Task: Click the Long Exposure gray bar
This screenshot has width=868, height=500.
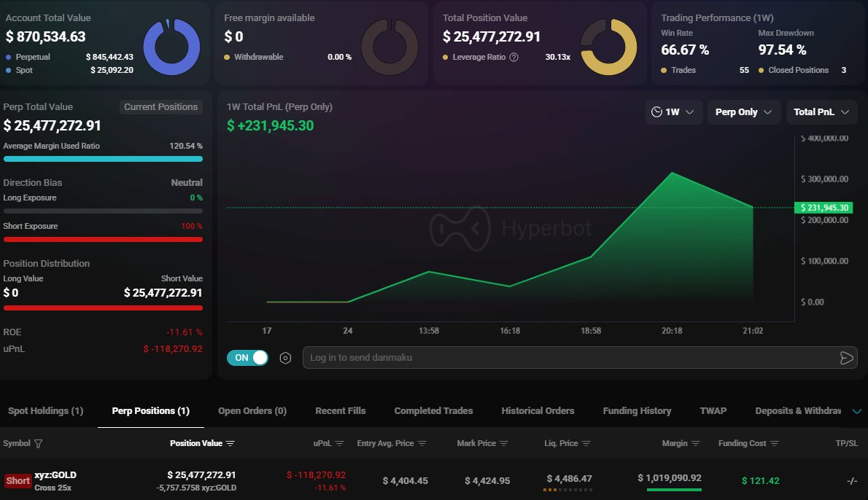Action: (103, 211)
